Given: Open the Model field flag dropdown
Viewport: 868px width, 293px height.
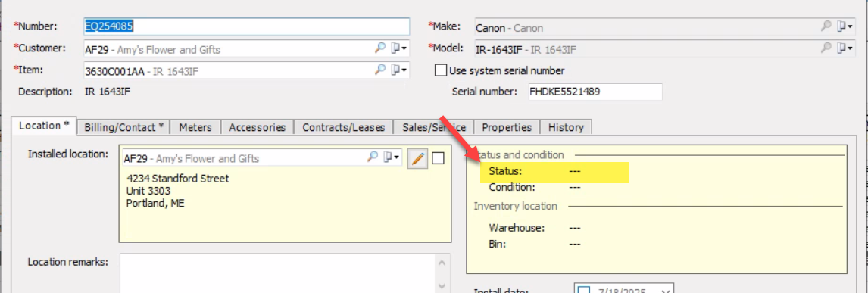Looking at the screenshot, I should (845, 48).
